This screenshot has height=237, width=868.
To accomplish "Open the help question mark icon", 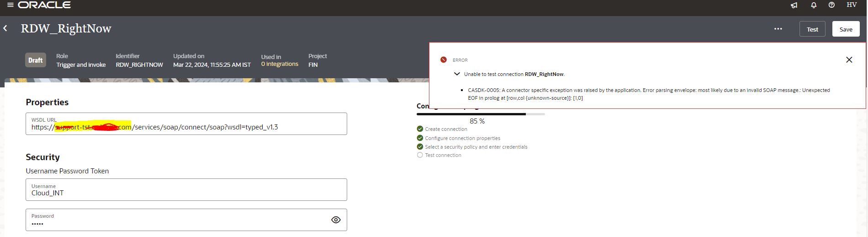I will pos(831,5).
